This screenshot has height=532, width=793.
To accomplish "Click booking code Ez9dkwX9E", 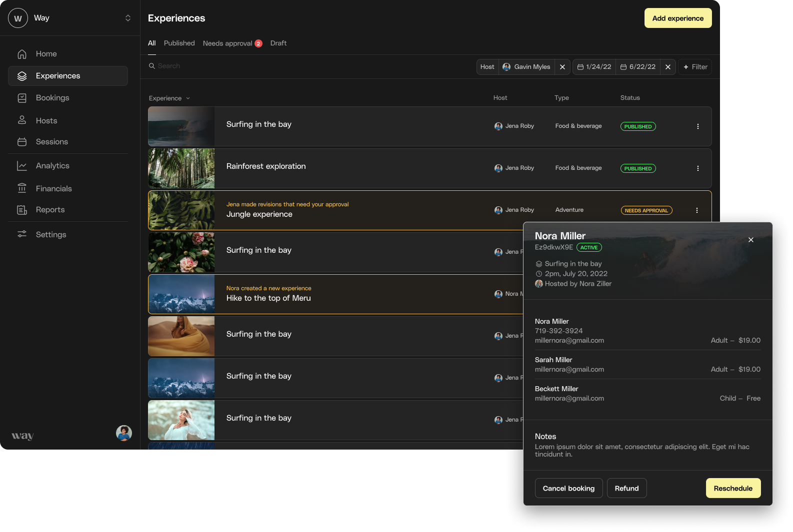I will coord(554,247).
